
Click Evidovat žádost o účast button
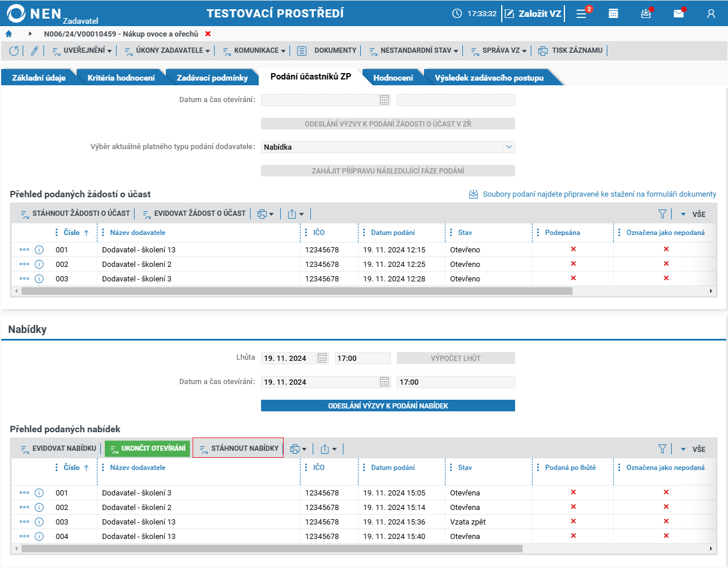[x=194, y=214]
